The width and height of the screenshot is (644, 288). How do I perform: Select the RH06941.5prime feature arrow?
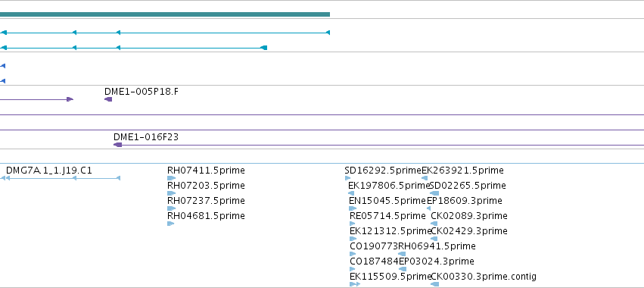click(402, 254)
